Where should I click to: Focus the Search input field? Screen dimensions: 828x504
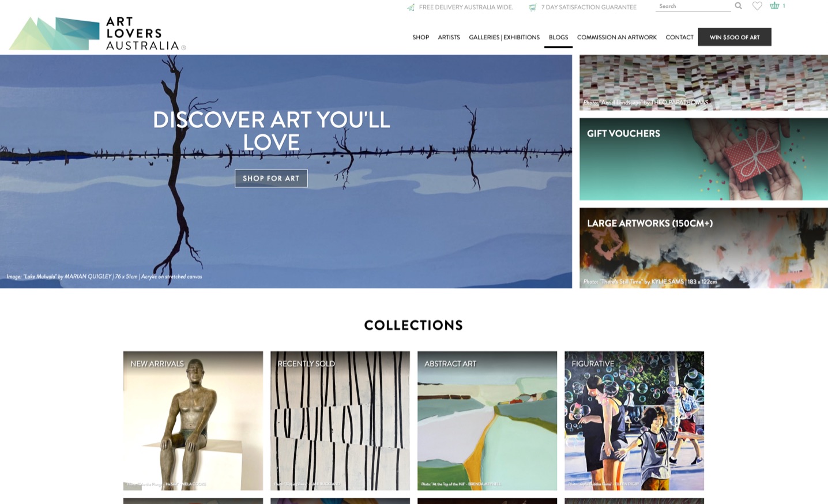pos(692,6)
